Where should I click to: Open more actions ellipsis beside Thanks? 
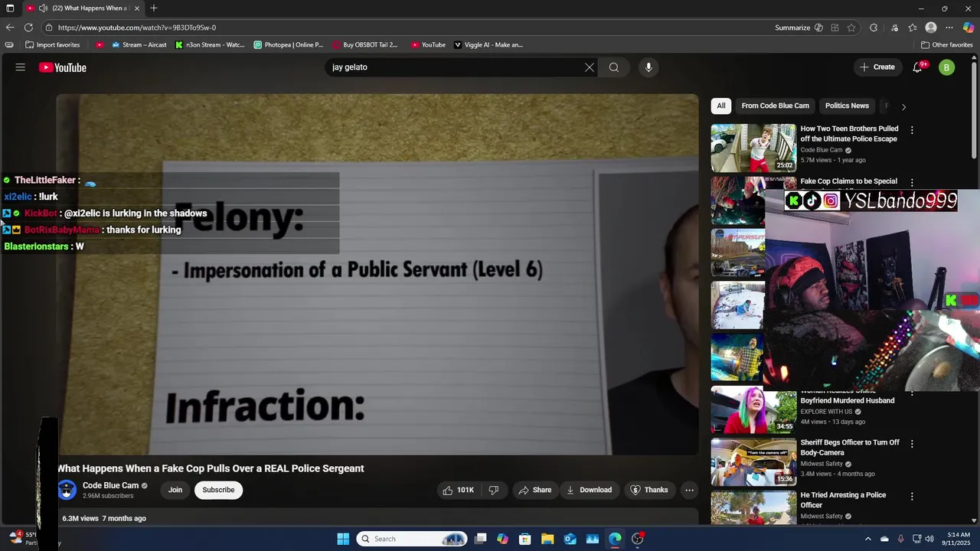click(x=689, y=490)
